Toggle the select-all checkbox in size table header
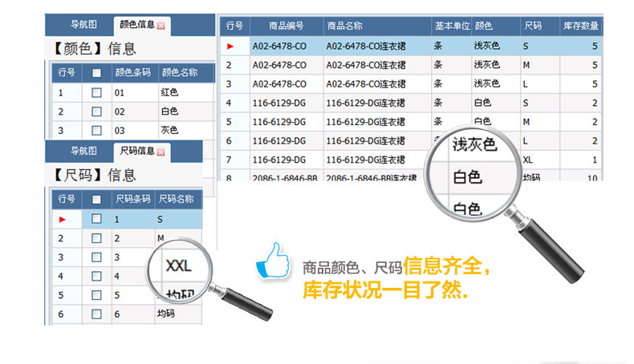The width and height of the screenshot is (634, 364). click(96, 199)
